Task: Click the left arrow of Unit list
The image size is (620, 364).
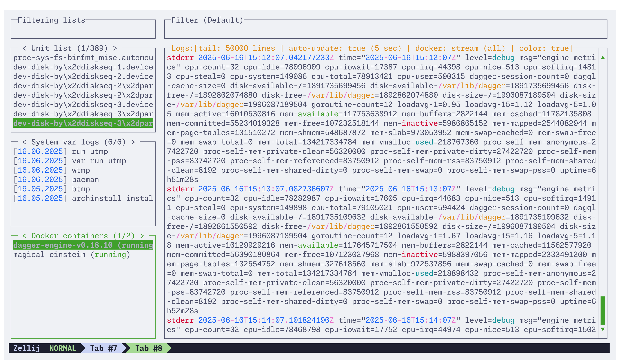Action: [24, 48]
